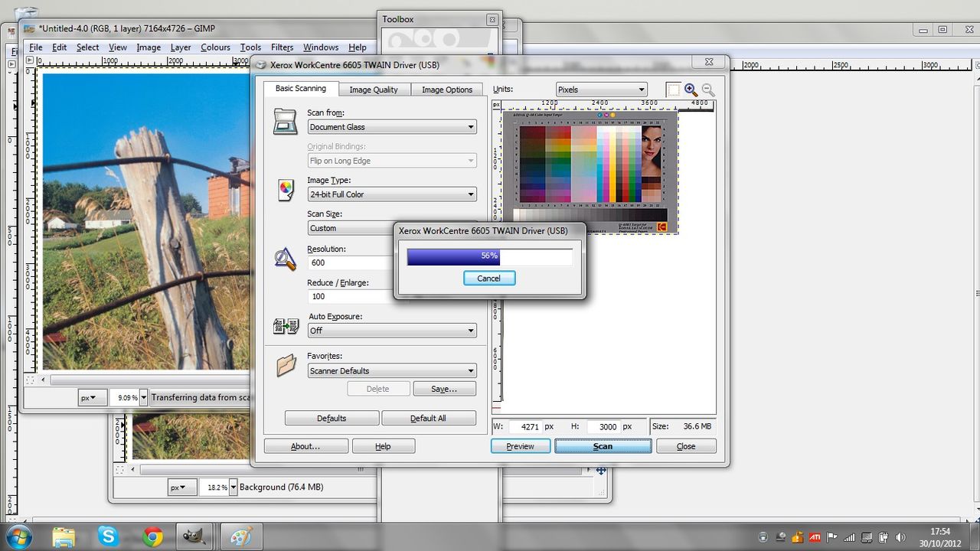Switch to the Image Options tab

tap(447, 90)
